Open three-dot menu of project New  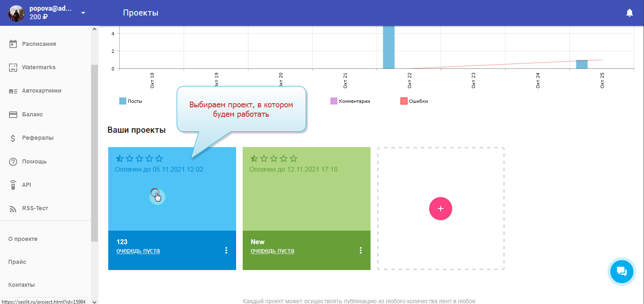(361, 250)
